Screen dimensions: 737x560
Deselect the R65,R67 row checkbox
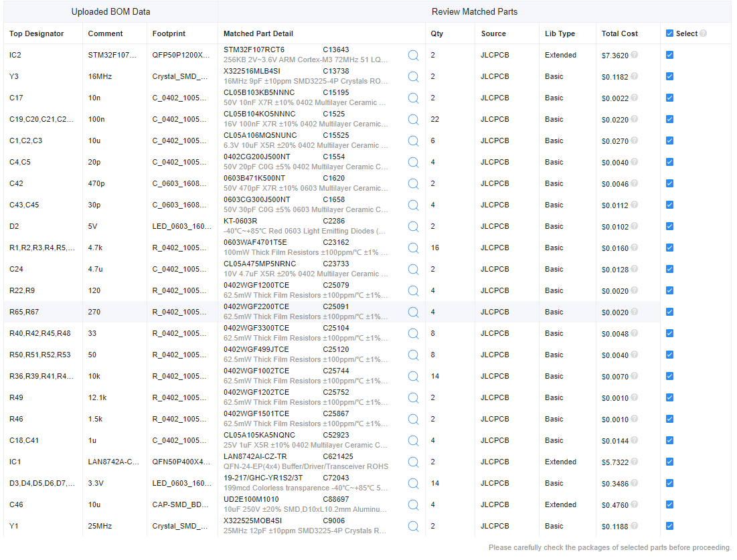[x=670, y=312]
